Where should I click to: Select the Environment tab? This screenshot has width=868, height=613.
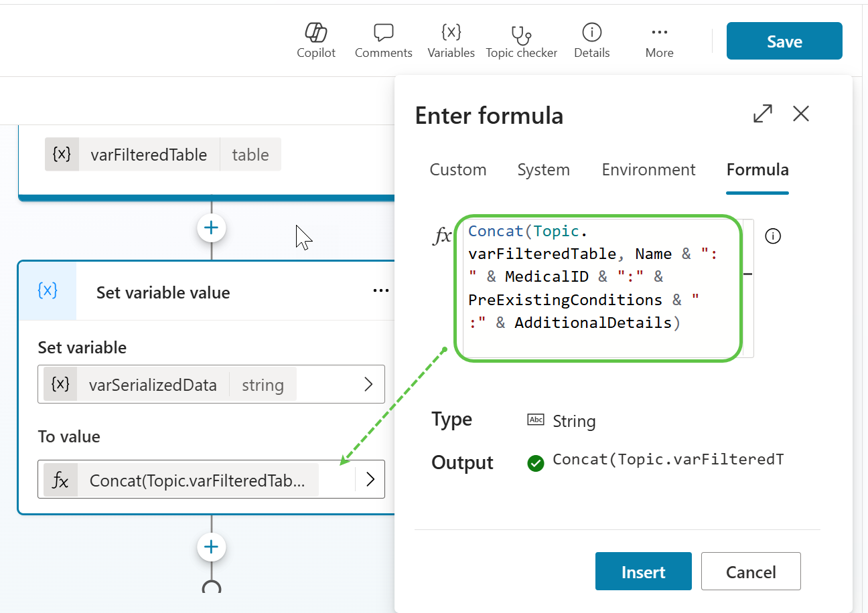(648, 170)
